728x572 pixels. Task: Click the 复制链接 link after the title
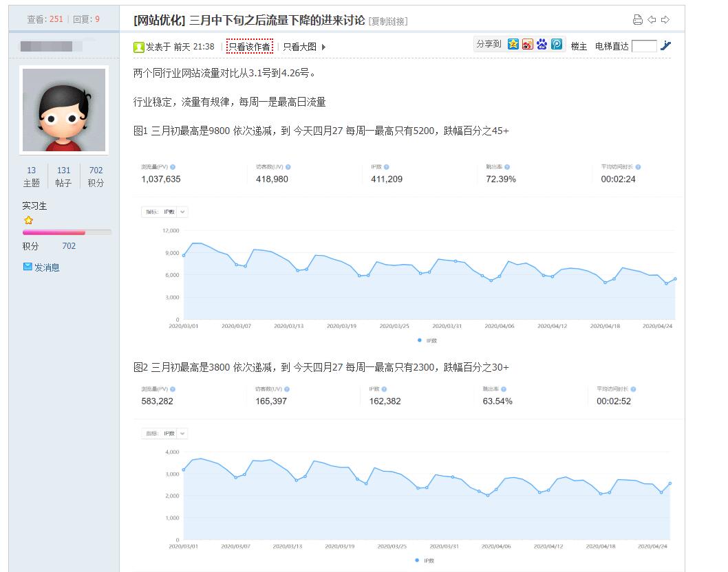pyautogui.click(x=388, y=21)
